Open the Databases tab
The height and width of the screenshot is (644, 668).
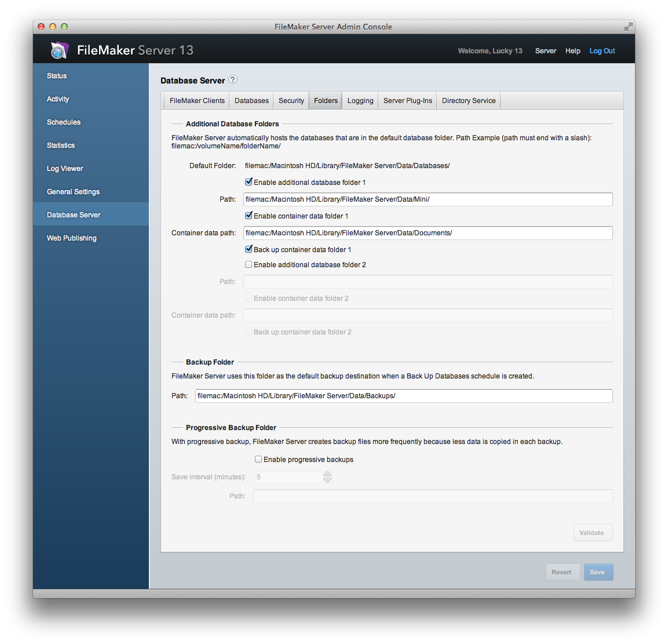pyautogui.click(x=251, y=100)
